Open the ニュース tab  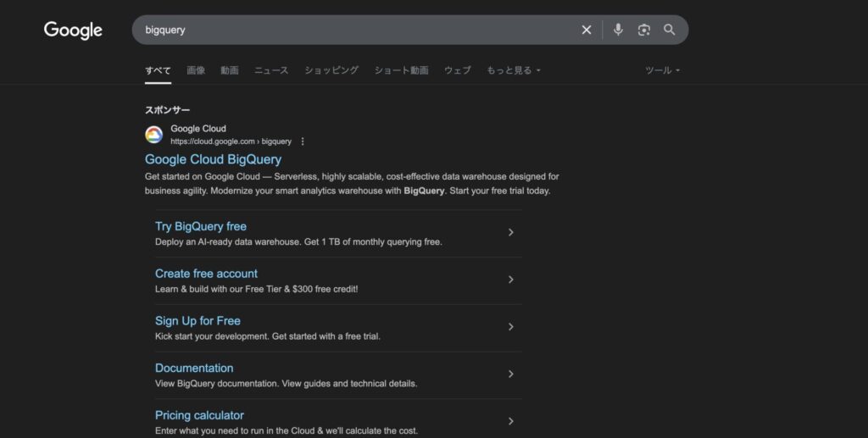click(x=270, y=70)
